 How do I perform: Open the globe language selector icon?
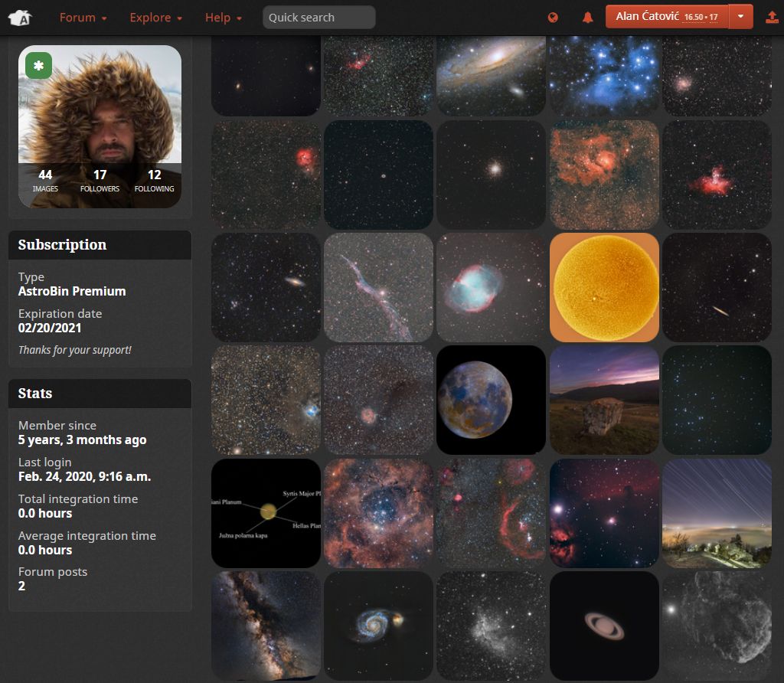[x=554, y=18]
